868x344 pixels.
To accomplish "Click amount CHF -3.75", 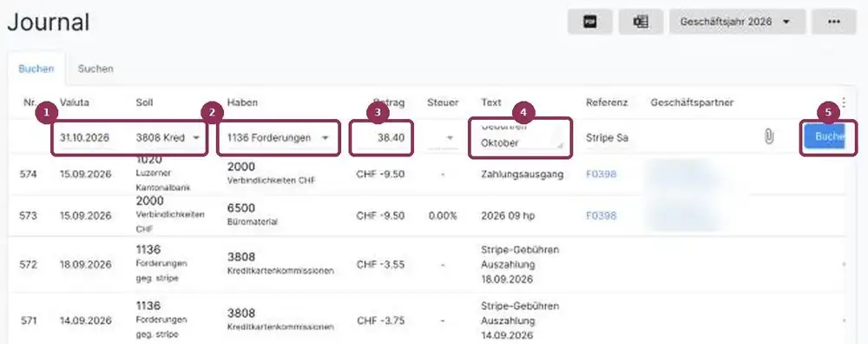I will [380, 321].
